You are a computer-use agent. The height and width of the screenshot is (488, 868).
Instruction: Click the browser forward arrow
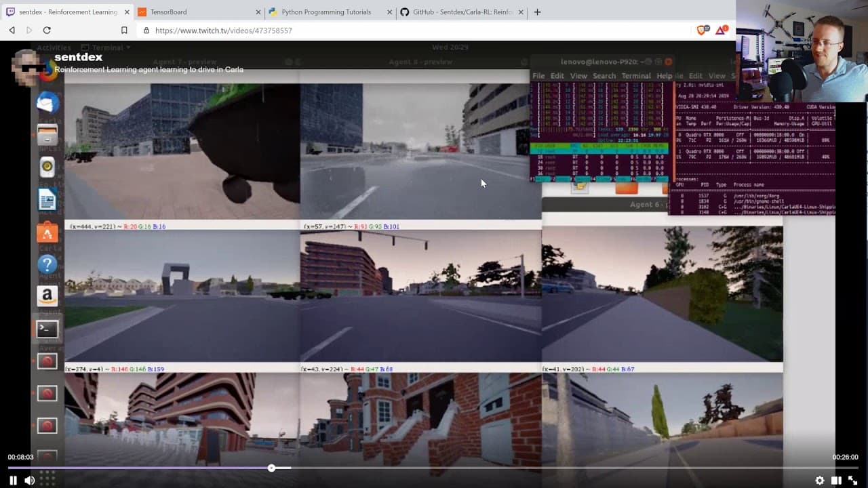point(29,30)
